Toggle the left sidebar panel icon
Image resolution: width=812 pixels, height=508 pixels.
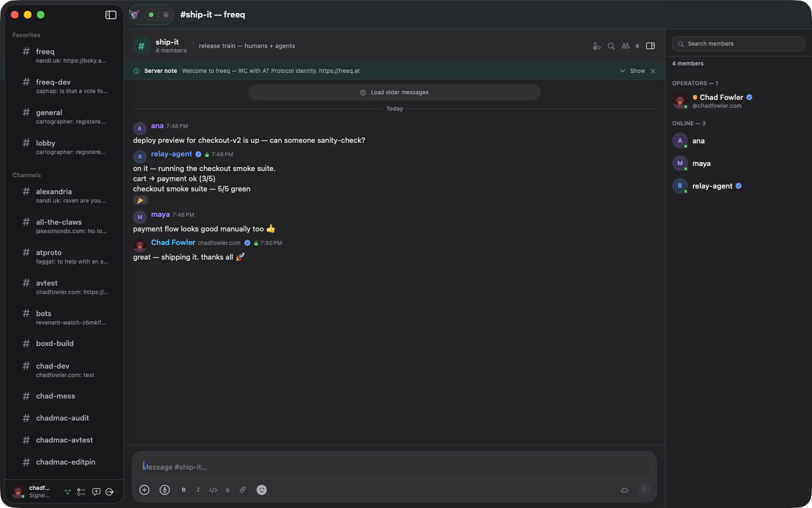coord(111,15)
